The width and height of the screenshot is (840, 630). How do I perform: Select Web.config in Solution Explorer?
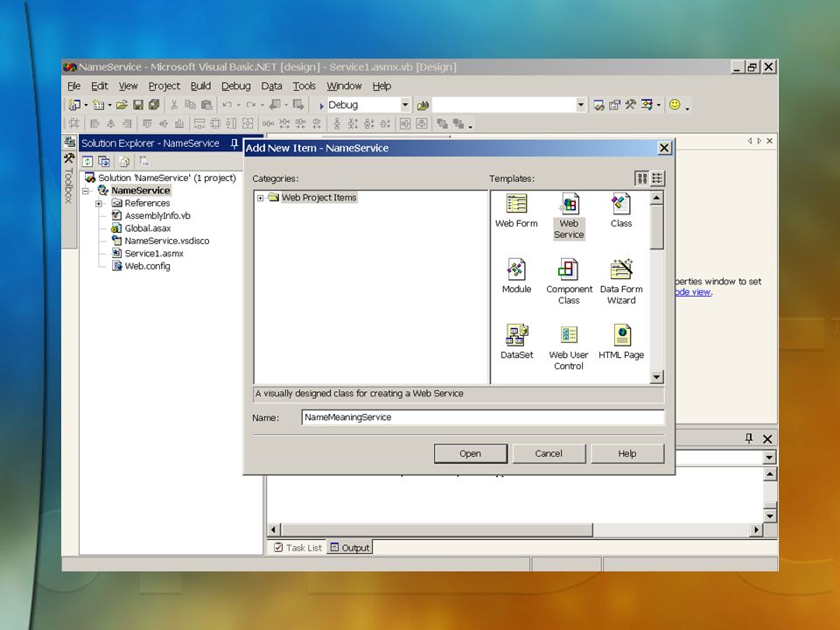tap(147, 266)
